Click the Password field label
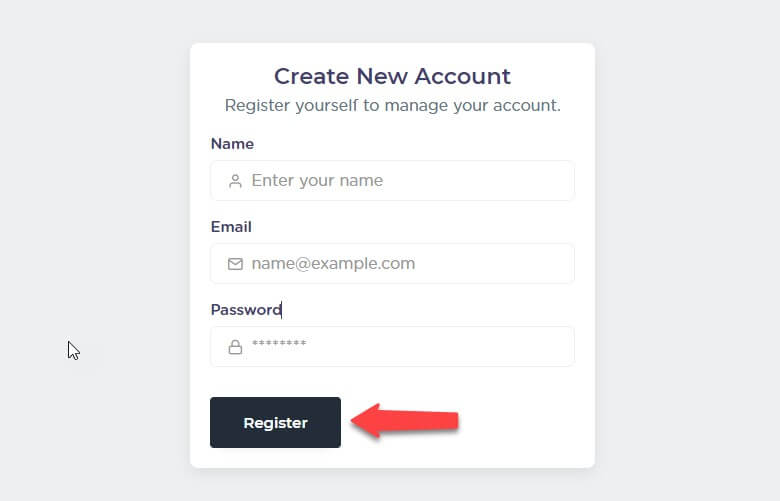The width and height of the screenshot is (780, 501). coord(246,310)
